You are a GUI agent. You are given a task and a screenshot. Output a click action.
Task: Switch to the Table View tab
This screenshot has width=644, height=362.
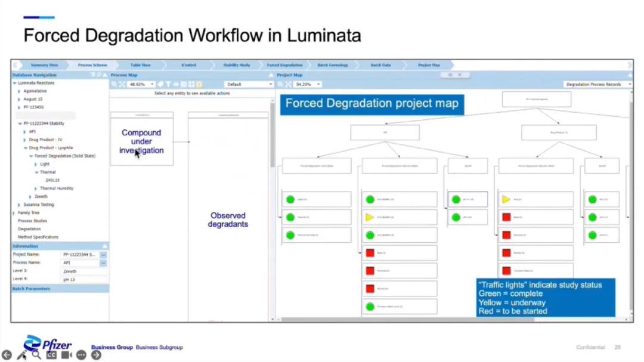[x=141, y=65]
